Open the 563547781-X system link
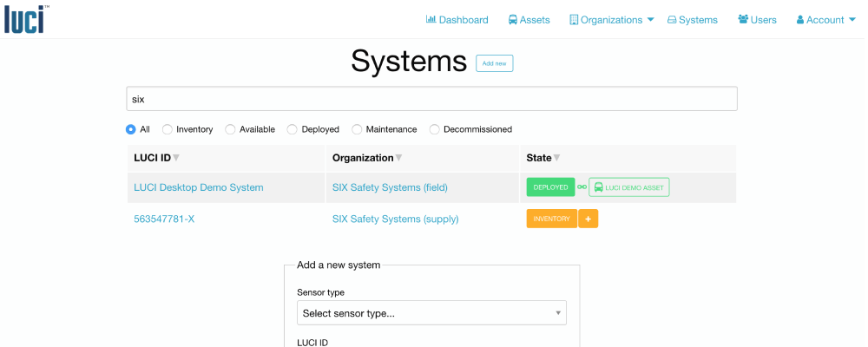This screenshot has width=868, height=347. coord(164,219)
